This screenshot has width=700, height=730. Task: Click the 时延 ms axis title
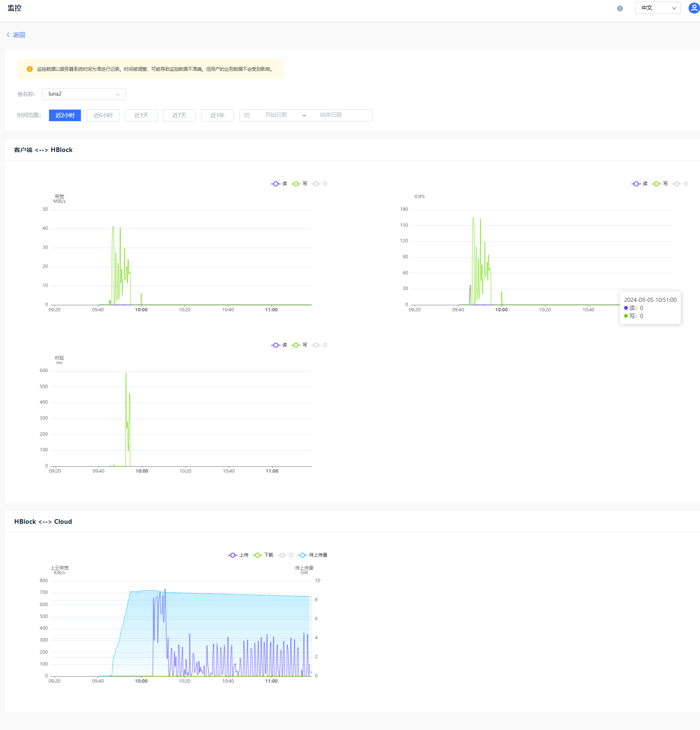[x=59, y=360]
